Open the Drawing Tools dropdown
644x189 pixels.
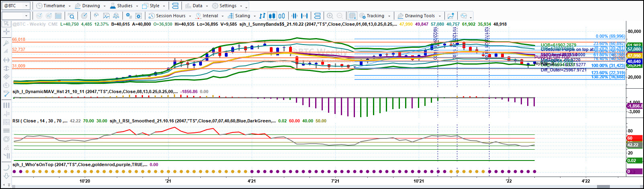click(419, 16)
